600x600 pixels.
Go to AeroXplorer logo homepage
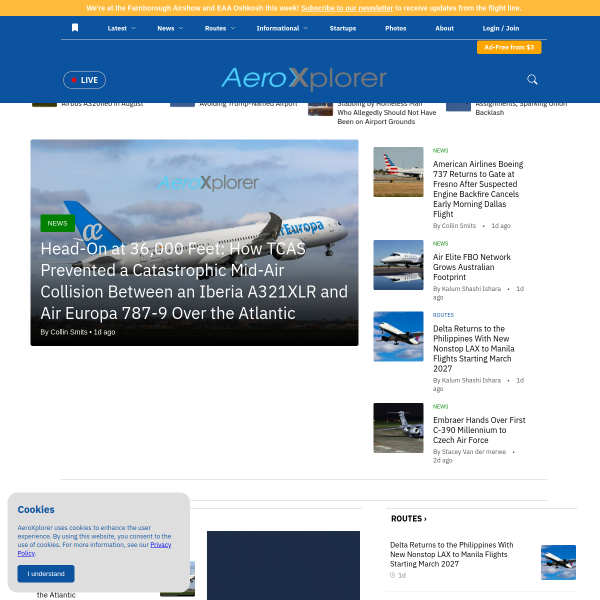[x=304, y=79]
